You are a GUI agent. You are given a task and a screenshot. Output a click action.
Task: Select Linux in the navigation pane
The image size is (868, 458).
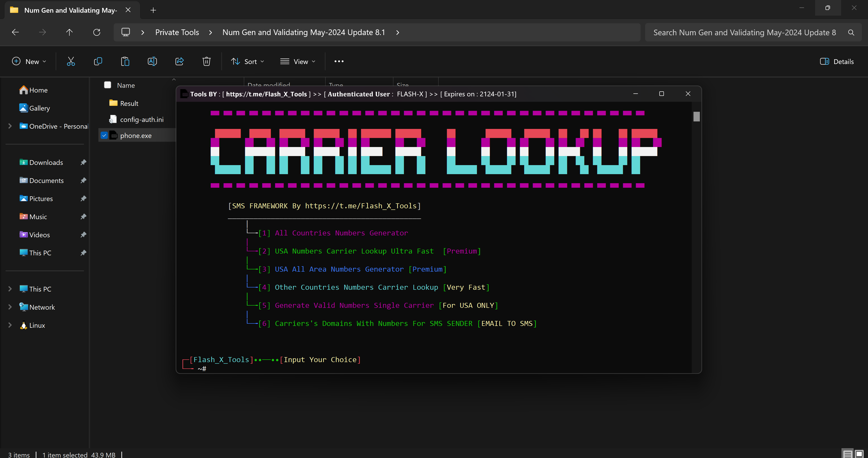point(32,325)
